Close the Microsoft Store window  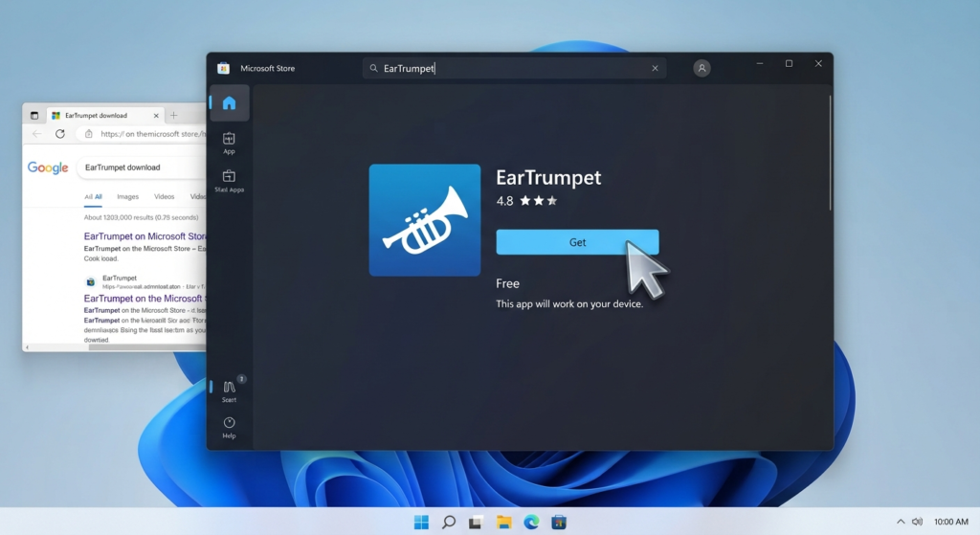click(x=818, y=64)
